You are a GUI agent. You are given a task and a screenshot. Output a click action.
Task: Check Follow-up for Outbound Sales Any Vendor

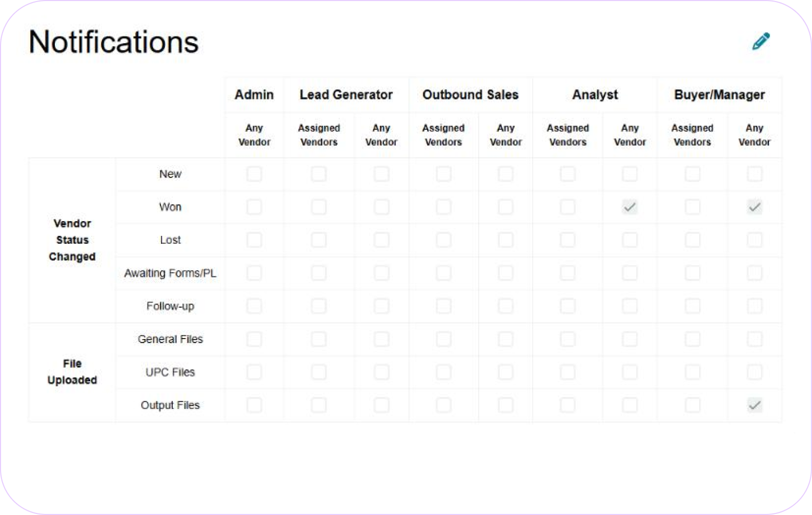(x=505, y=306)
